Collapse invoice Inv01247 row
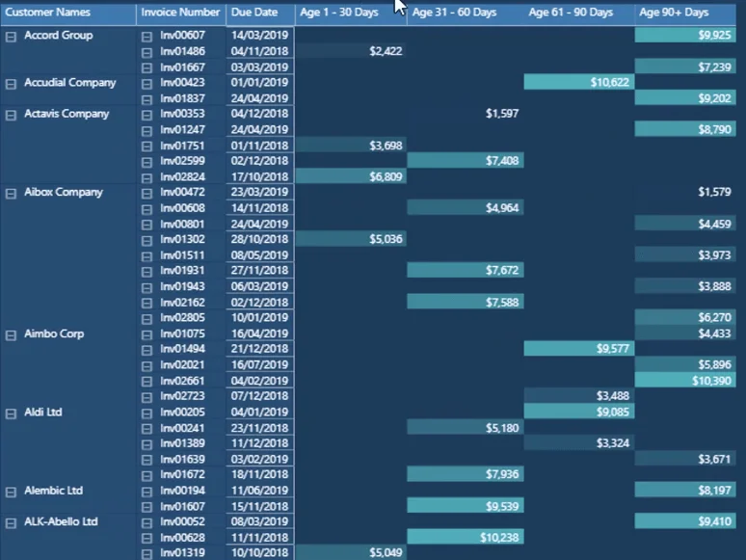The height and width of the screenshot is (560, 746). pos(147,131)
